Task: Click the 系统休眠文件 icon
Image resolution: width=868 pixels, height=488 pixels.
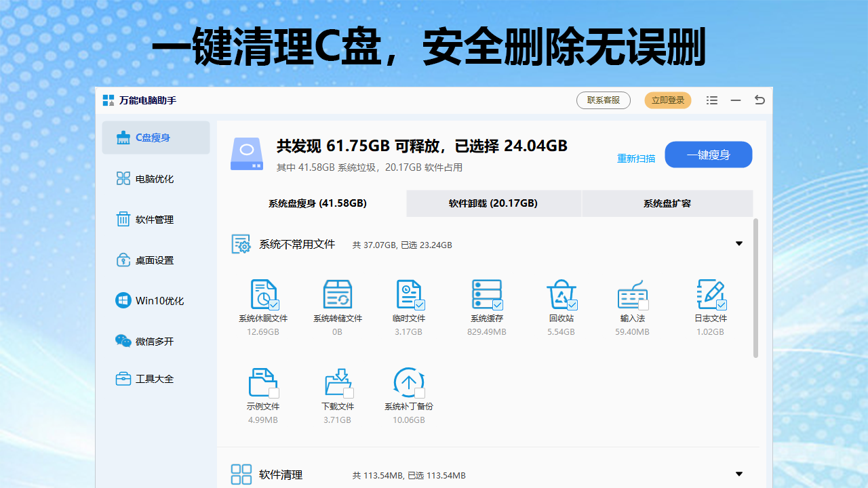Action: pyautogui.click(x=263, y=293)
